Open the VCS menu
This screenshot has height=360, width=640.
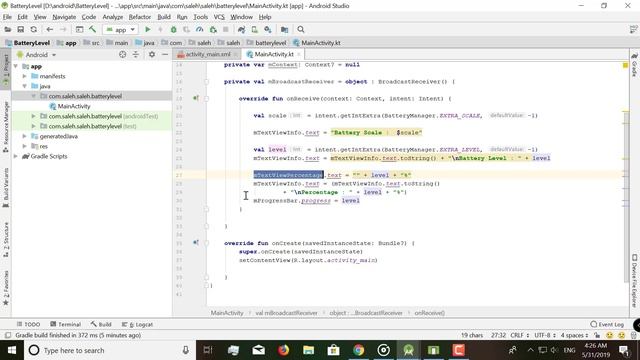[219, 17]
